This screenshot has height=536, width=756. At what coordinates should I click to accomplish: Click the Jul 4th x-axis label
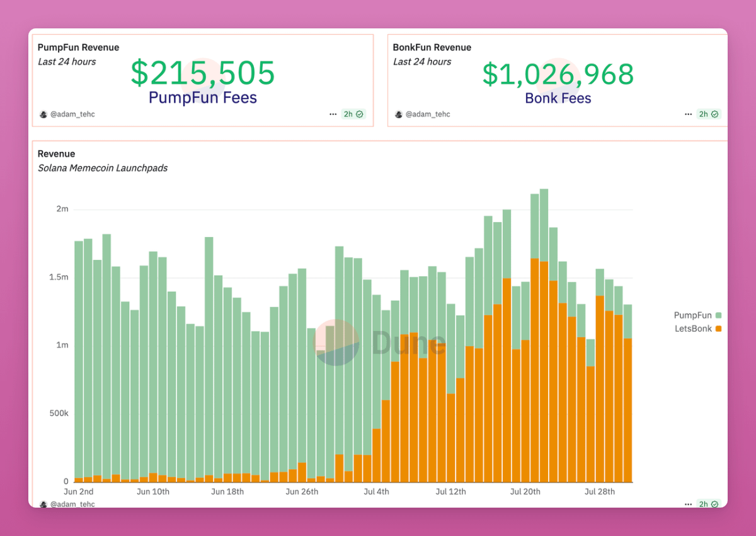click(x=376, y=492)
